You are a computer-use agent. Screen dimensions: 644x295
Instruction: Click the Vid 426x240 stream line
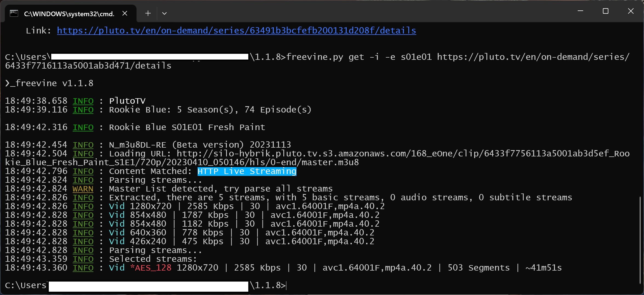[x=241, y=241]
